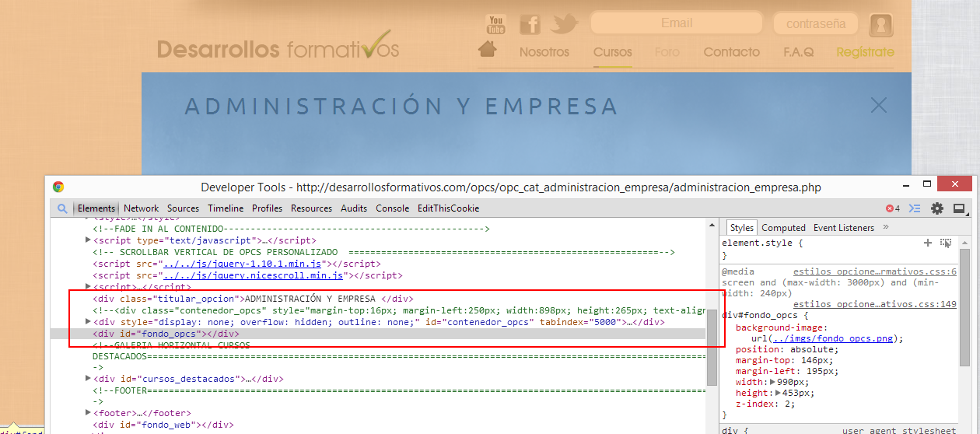980x434 pixels.
Task: Open the Console panel
Action: (392, 208)
